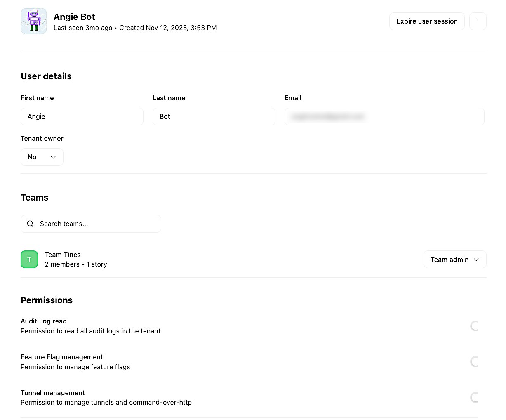Enable the Feature Flag management permission switch
This screenshot has height=420, width=506.
coord(474,362)
